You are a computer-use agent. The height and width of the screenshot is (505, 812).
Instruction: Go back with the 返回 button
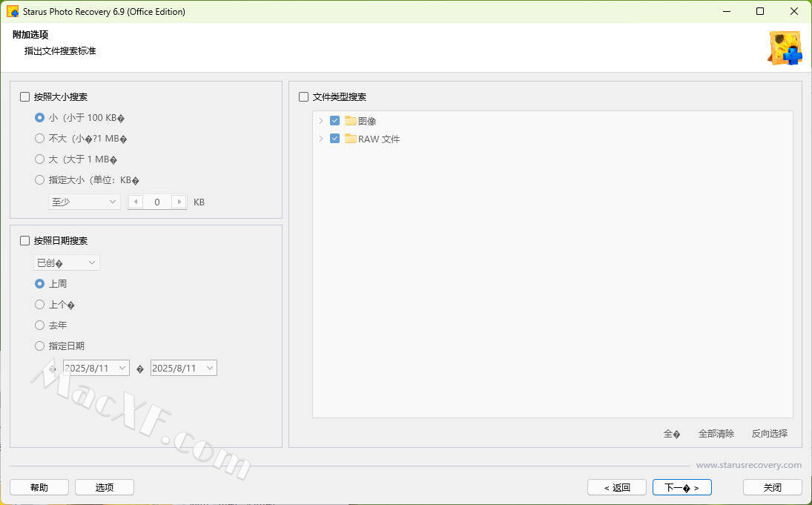coord(617,487)
